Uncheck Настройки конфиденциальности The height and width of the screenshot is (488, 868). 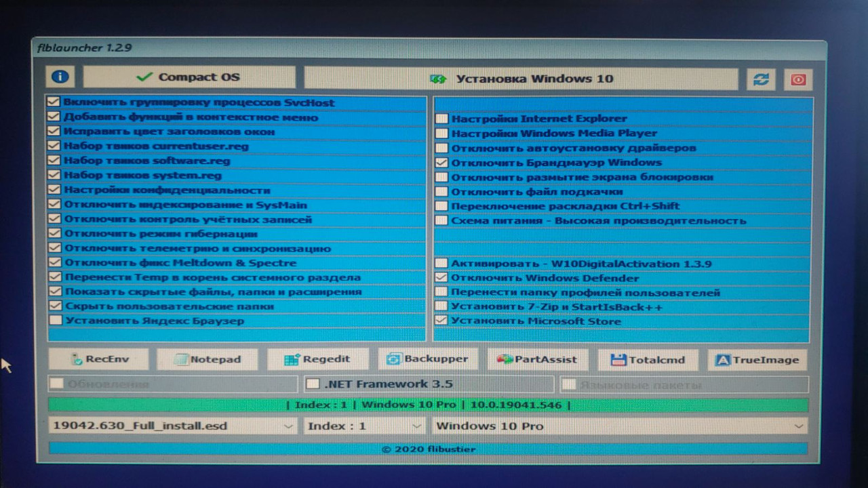coord(54,190)
